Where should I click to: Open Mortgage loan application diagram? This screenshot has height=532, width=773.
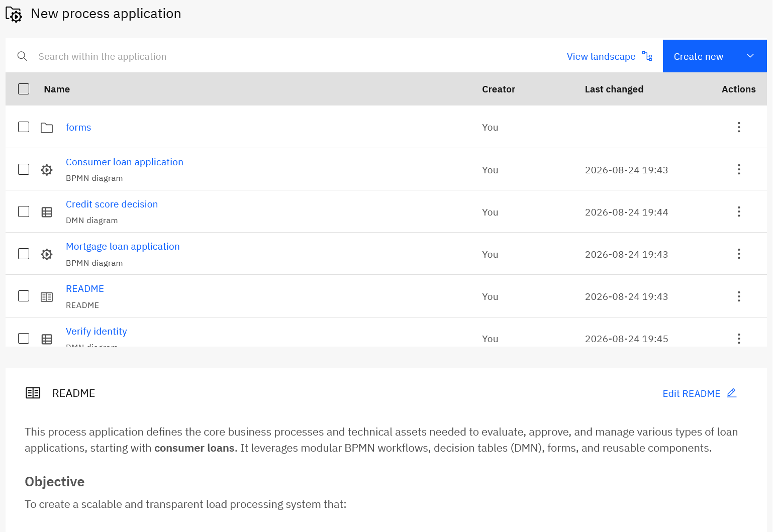click(123, 246)
